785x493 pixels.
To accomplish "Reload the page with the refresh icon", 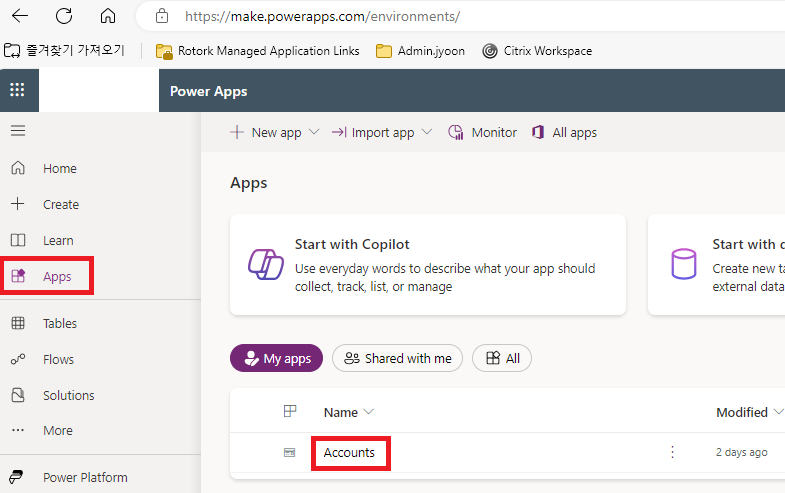I will coord(64,16).
